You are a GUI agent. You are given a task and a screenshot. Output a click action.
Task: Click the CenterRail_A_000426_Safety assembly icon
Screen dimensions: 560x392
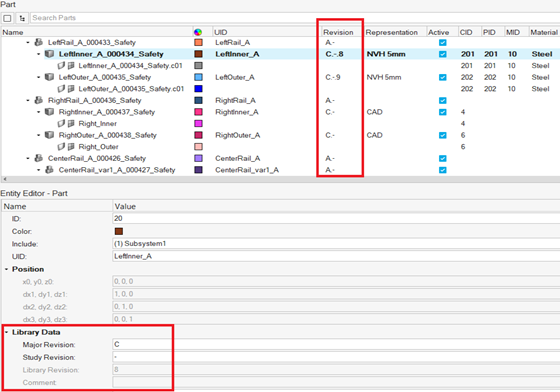point(39,158)
